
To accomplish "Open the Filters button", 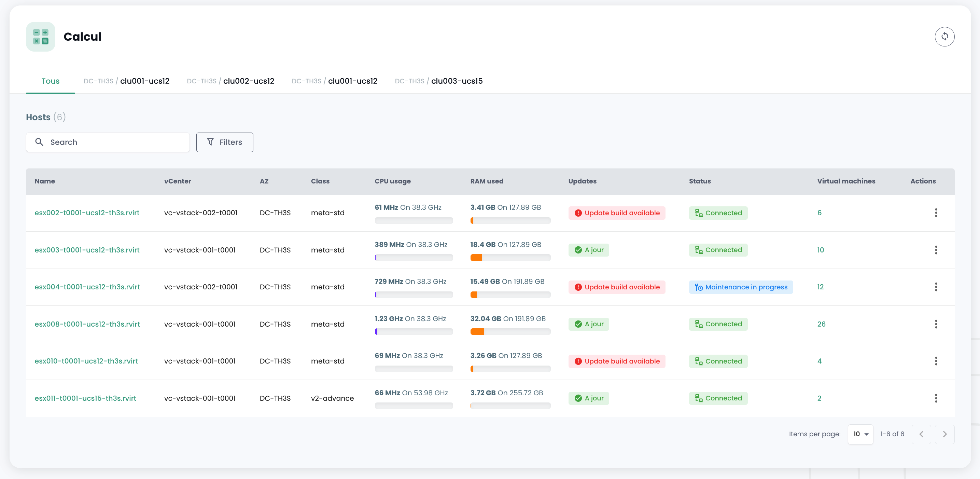I will pyautogui.click(x=224, y=142).
